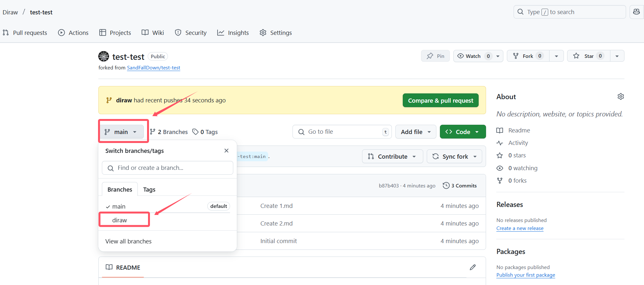
Task: Expand the Fork dropdown arrow
Action: (x=557, y=56)
